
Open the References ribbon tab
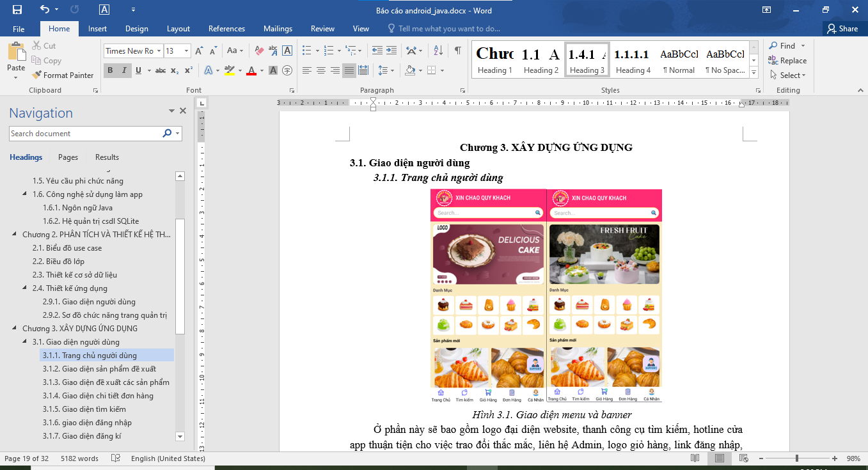tap(226, 29)
